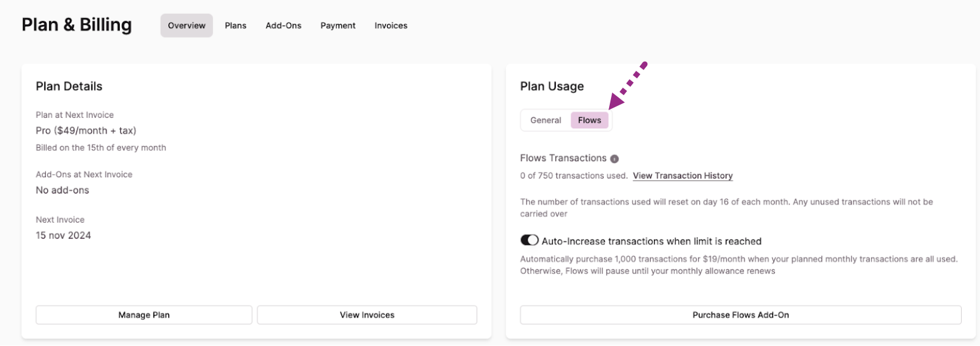Open the Overview tab
This screenshot has width=980, height=346.
186,25
